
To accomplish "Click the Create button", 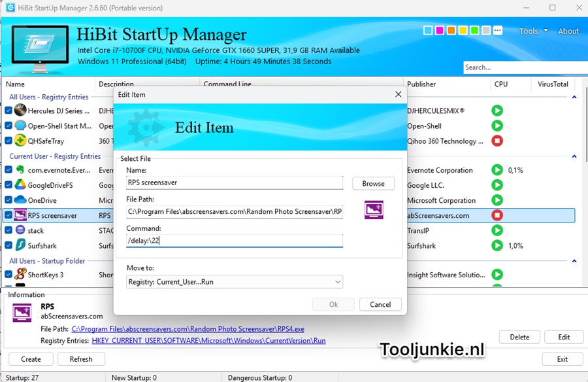I will pos(31,359).
